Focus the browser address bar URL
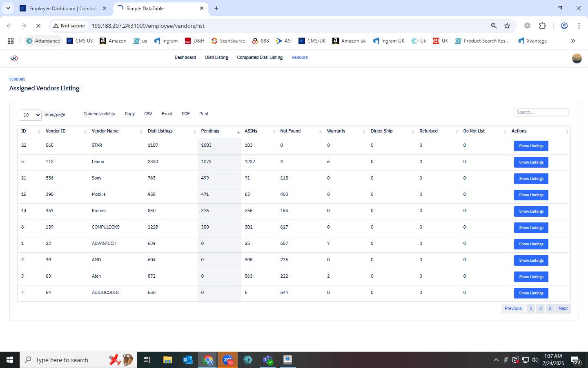588x368 pixels. pyautogui.click(x=148, y=26)
